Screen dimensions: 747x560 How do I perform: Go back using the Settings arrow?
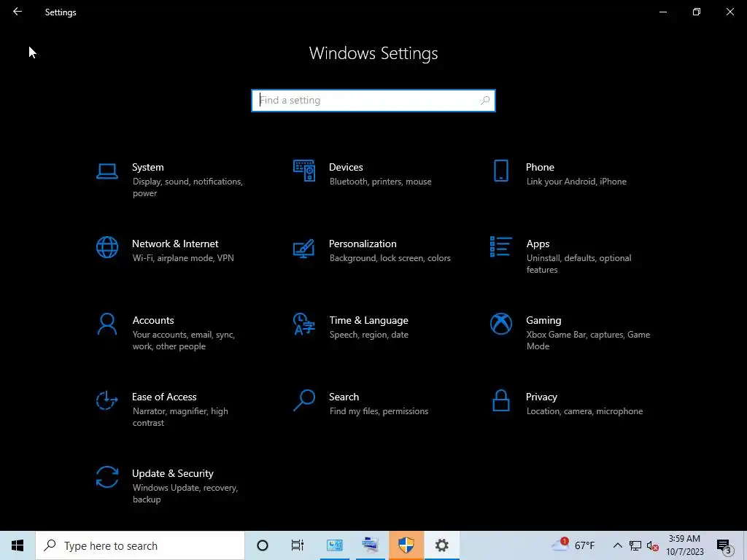(x=18, y=12)
